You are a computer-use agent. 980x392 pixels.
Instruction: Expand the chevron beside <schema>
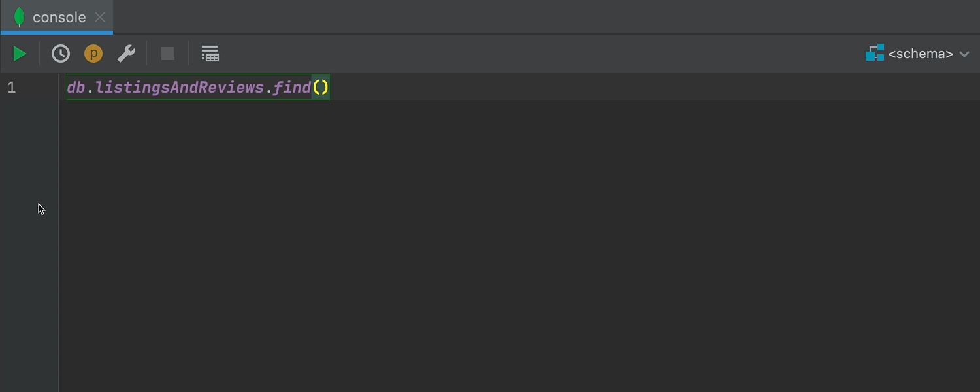point(964,54)
